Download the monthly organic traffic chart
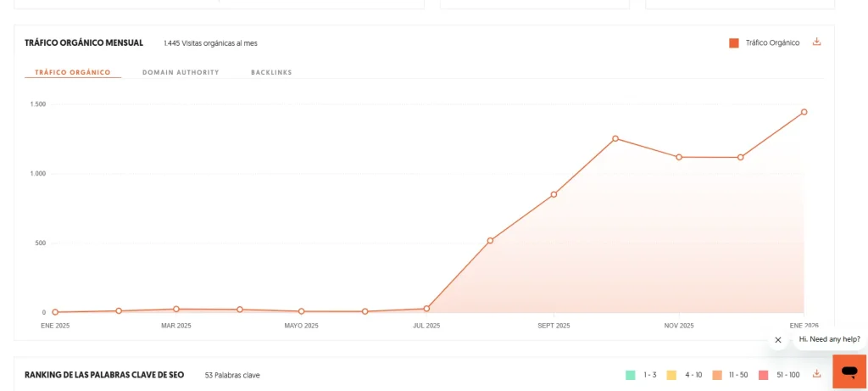The image size is (868, 391). click(x=816, y=42)
